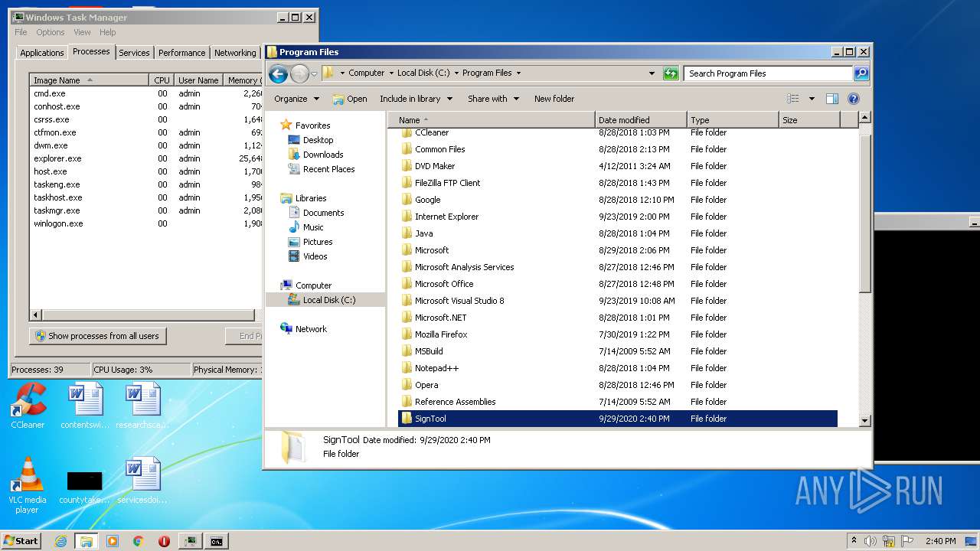Select taskmgr.exe in the process list
This screenshot has height=551, width=980.
pos(146,210)
